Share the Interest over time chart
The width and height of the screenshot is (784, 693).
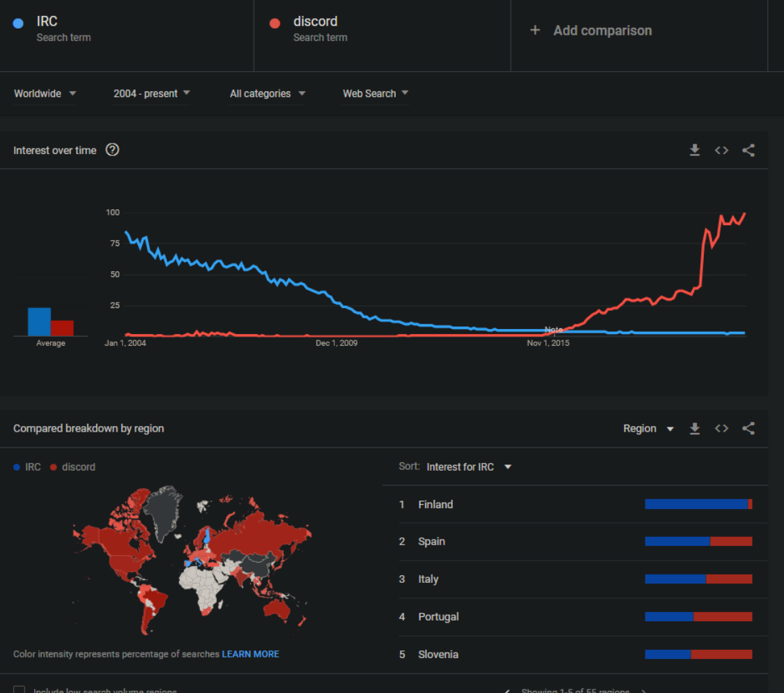point(748,150)
